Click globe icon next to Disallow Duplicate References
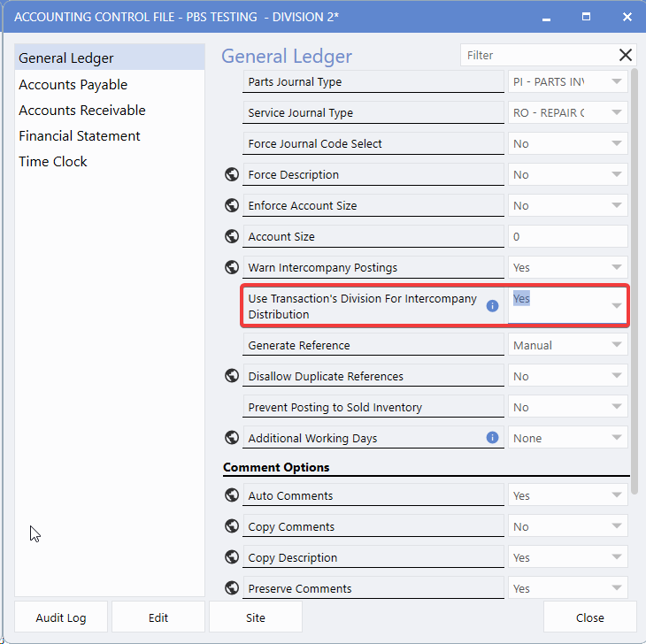 click(x=232, y=377)
